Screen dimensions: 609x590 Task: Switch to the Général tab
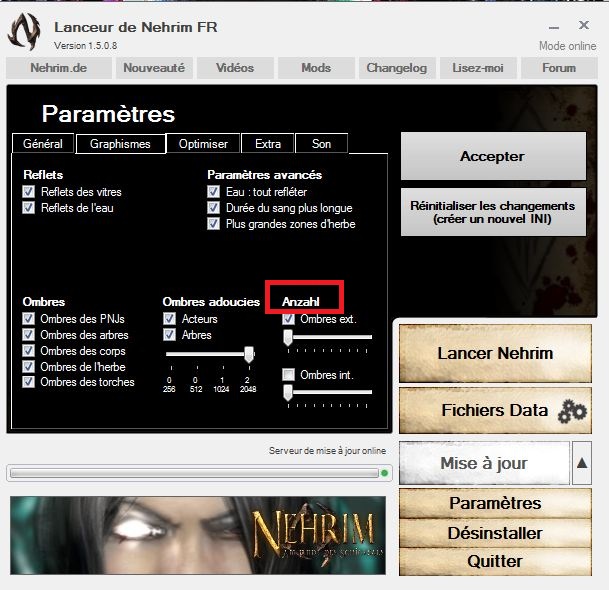click(x=43, y=144)
